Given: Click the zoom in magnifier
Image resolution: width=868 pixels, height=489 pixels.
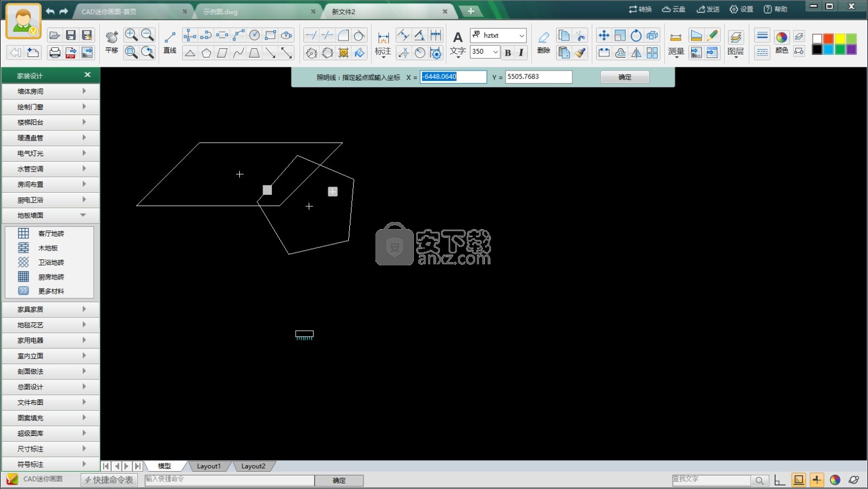Looking at the screenshot, I should pyautogui.click(x=131, y=35).
